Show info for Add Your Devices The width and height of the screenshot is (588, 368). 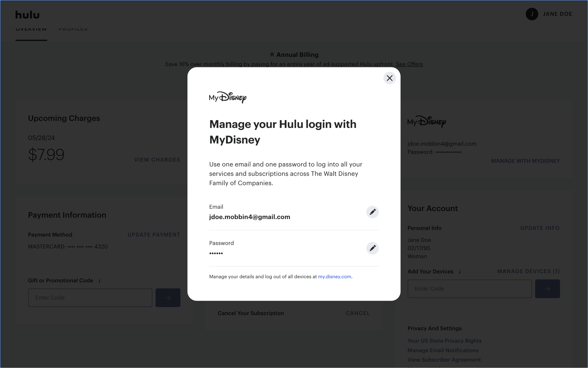(460, 272)
